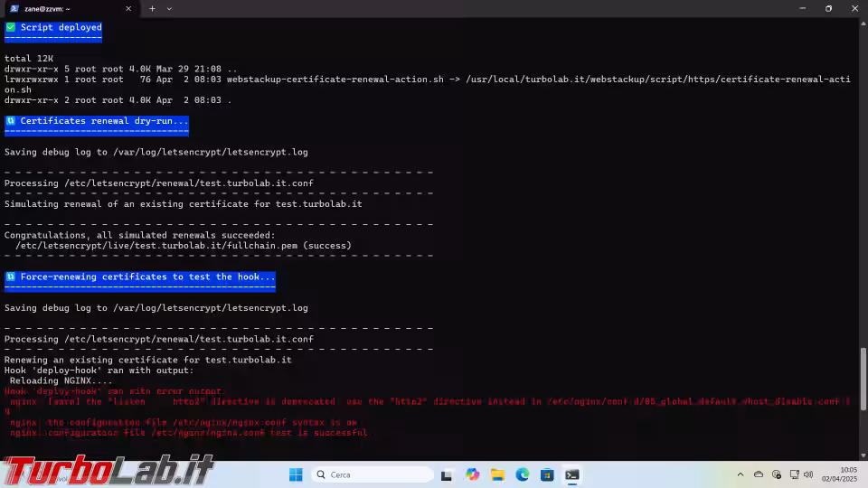Open the new tab profile dropdown
Image resolution: width=868 pixels, height=488 pixels.
169,9
